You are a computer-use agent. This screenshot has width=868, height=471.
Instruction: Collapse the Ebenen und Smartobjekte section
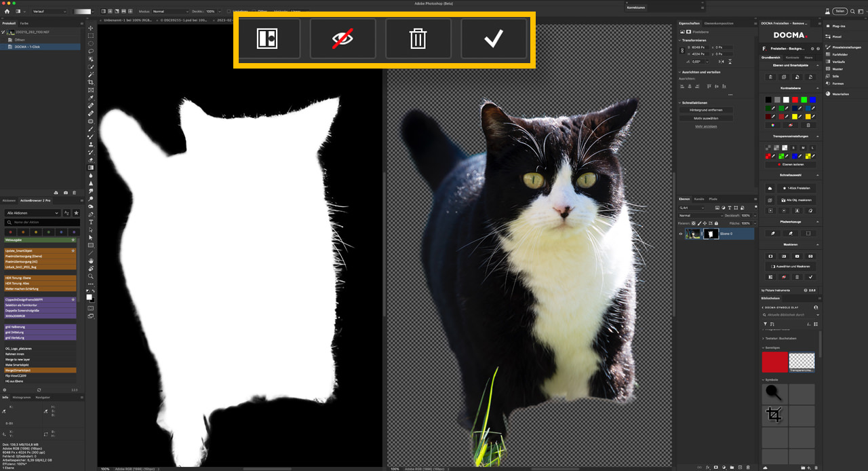pos(818,65)
